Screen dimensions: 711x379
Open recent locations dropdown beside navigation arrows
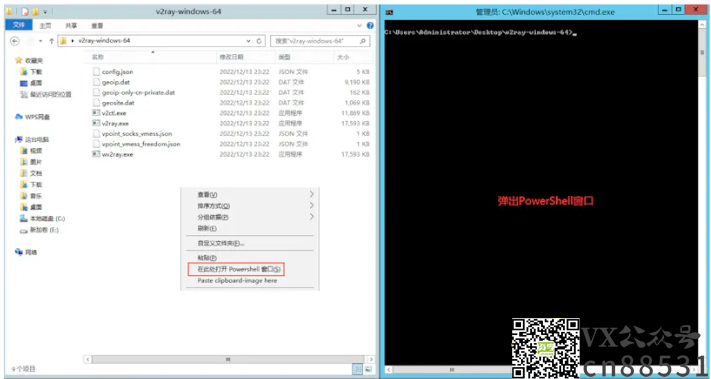pos(40,41)
